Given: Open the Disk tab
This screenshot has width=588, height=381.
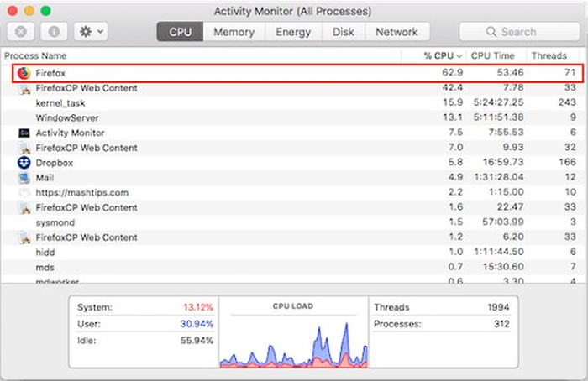Looking at the screenshot, I should pyautogui.click(x=343, y=32).
